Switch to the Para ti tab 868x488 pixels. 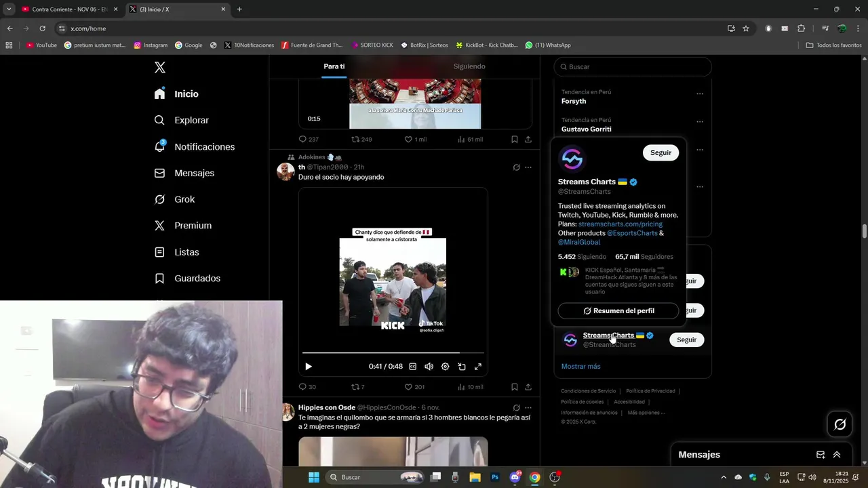coord(334,66)
